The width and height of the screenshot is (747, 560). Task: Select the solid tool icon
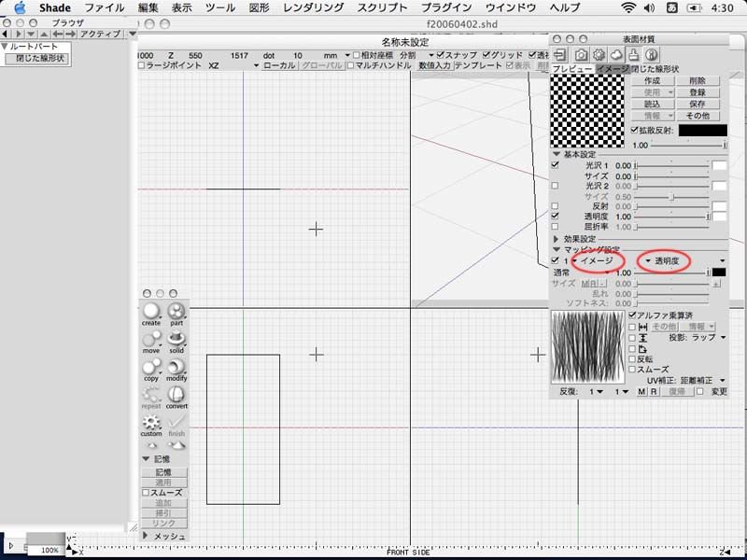click(x=176, y=340)
